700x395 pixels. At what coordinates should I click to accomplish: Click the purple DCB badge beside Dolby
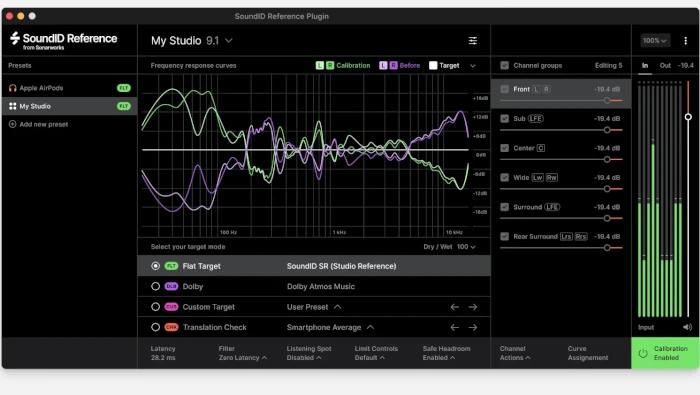pyautogui.click(x=171, y=287)
